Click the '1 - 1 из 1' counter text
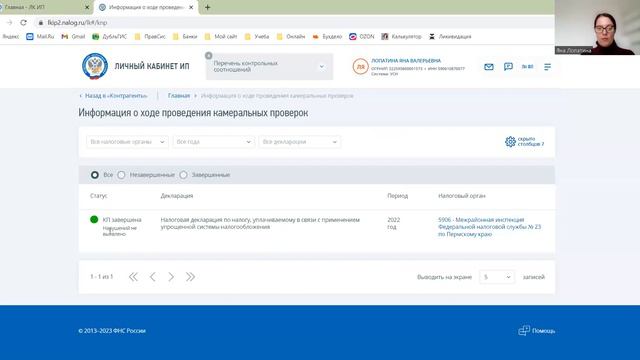640x360 pixels. pos(101,277)
